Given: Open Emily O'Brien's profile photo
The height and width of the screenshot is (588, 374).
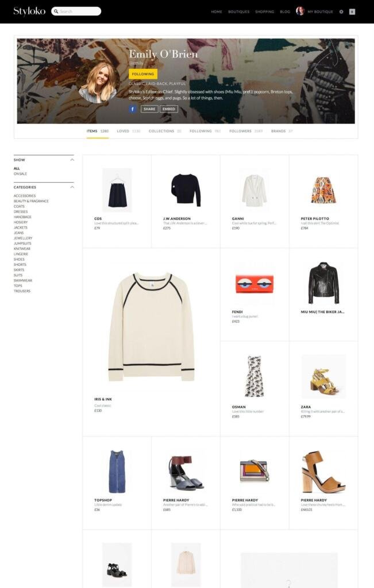Looking at the screenshot, I should [x=98, y=83].
